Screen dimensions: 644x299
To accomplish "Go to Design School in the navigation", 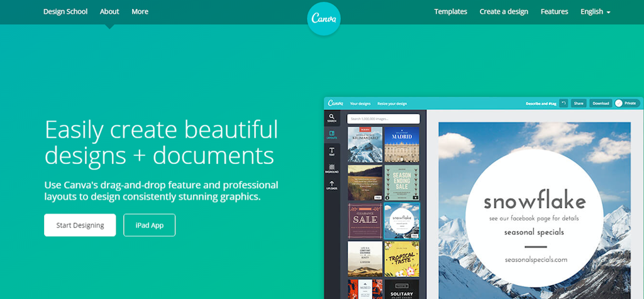I will (x=65, y=11).
